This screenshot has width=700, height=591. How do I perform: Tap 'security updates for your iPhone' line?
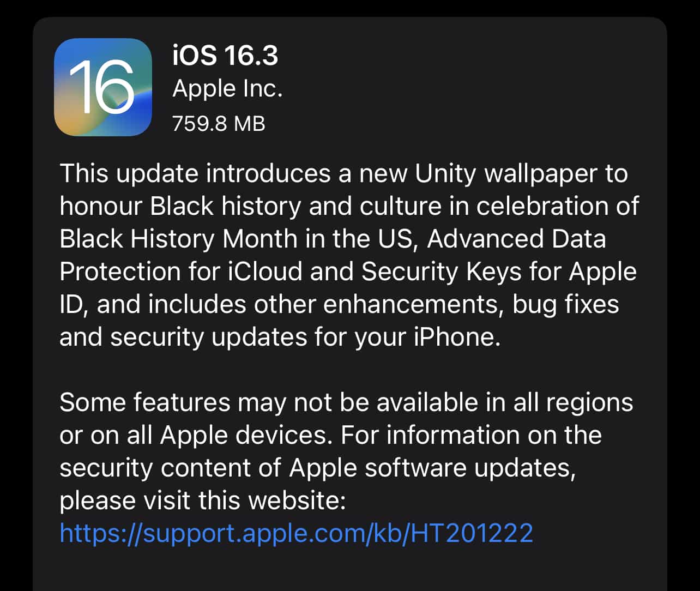click(305, 337)
